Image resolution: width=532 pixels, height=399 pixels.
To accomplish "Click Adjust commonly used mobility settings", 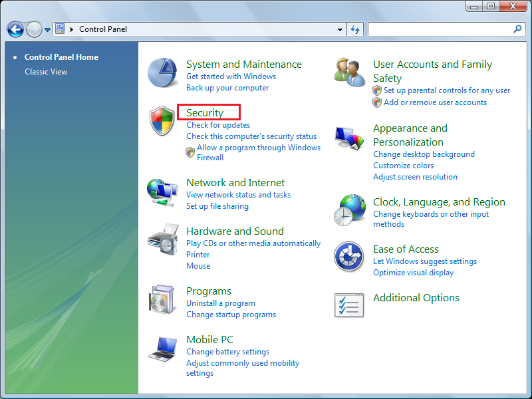I will pyautogui.click(x=243, y=368).
